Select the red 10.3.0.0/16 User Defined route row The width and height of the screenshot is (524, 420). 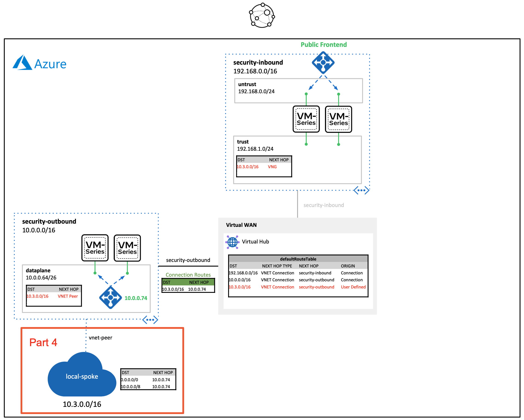tap(297, 287)
